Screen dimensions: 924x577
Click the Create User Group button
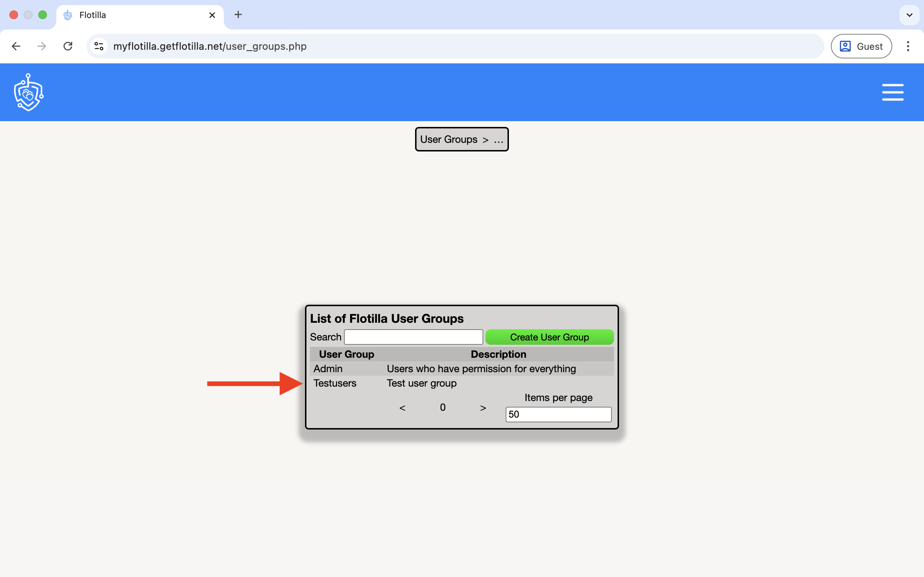[x=549, y=337]
